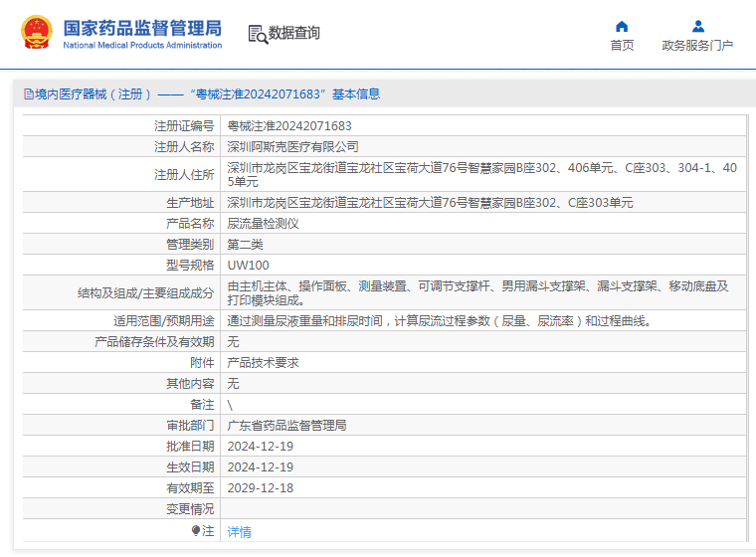This screenshot has width=756, height=557.
Task: Select the 注册人名称 label
Action: [184, 146]
